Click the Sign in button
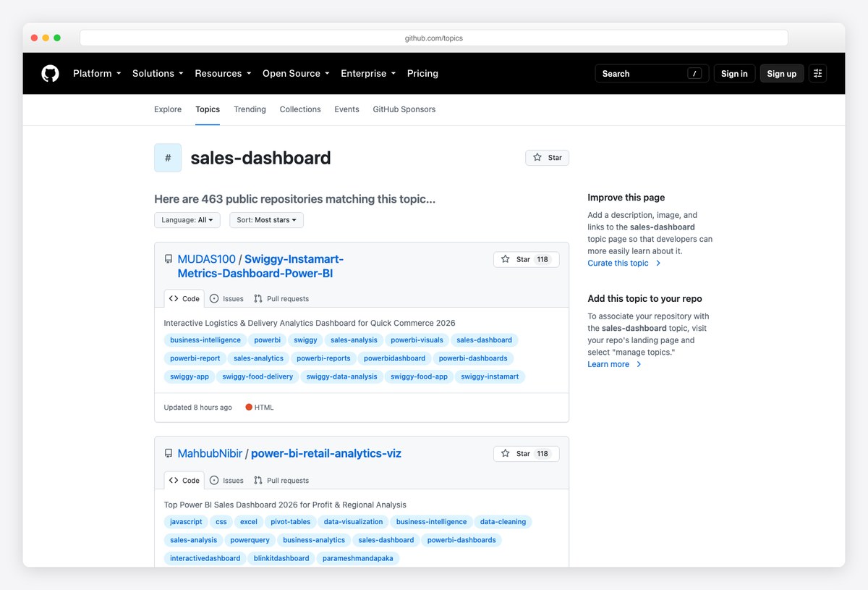Image resolution: width=868 pixels, height=590 pixels. coord(734,73)
